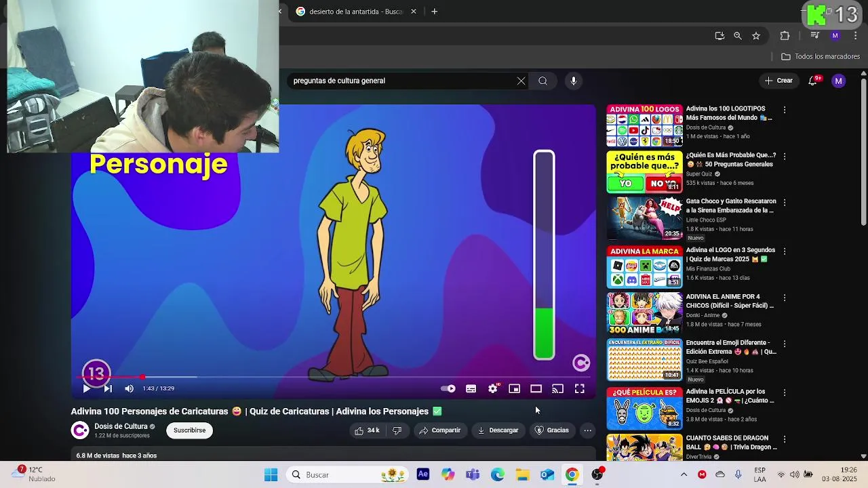The image size is (868, 488).
Task: Open File Explorer from the taskbar
Action: [x=522, y=475]
